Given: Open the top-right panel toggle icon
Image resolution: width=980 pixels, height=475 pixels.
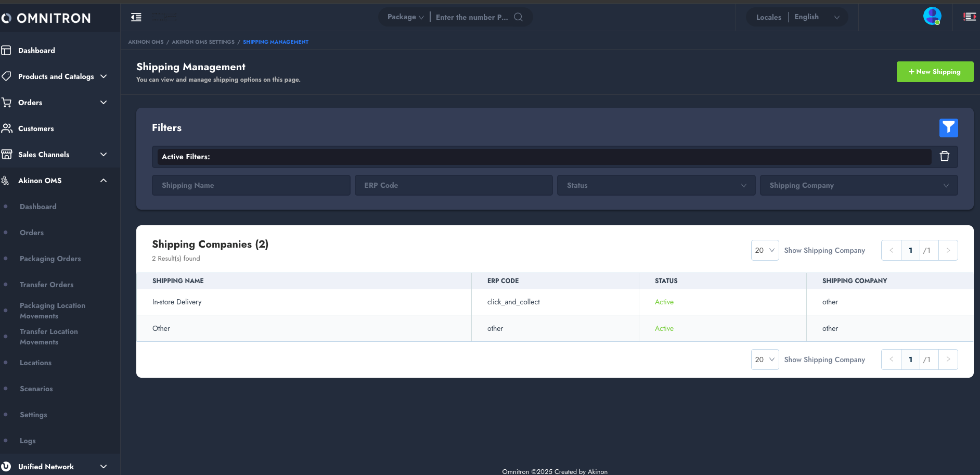Looking at the screenshot, I should (x=969, y=17).
